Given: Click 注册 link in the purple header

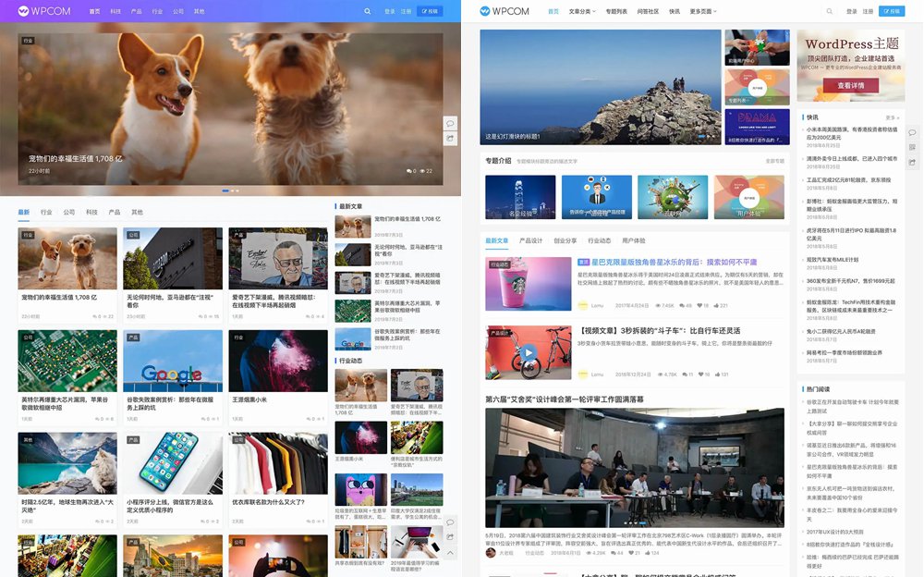Looking at the screenshot, I should coord(407,11).
